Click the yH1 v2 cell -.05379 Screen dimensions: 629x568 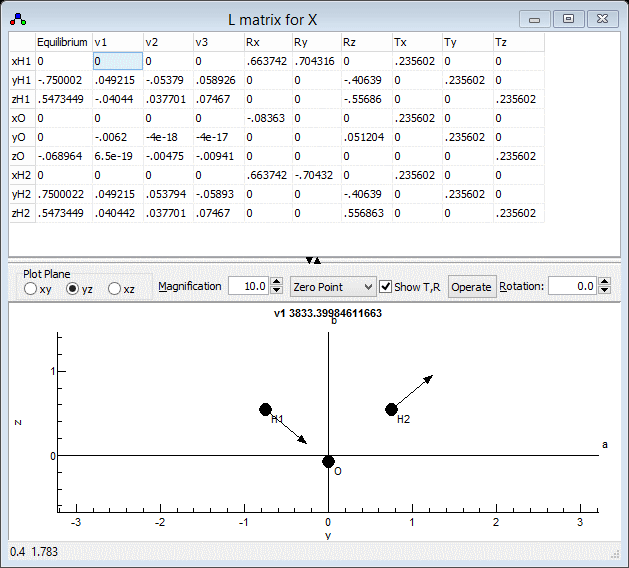(168, 80)
